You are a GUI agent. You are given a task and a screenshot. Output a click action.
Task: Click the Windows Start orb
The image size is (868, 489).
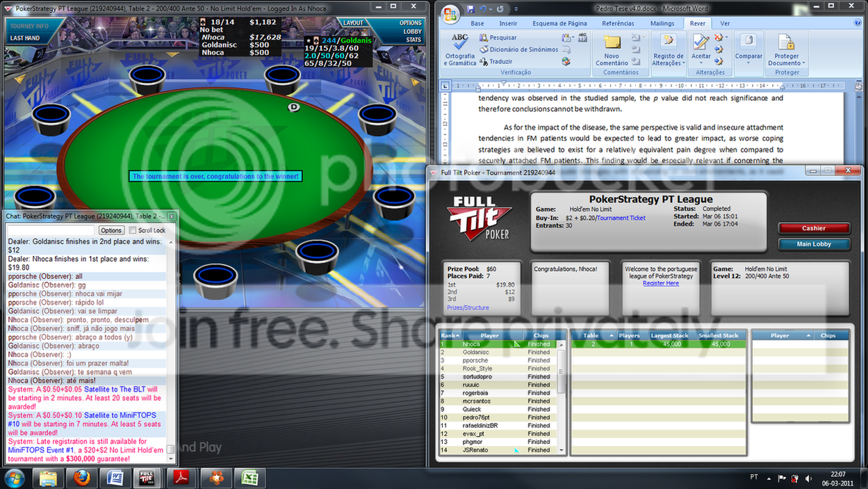pos(15,478)
